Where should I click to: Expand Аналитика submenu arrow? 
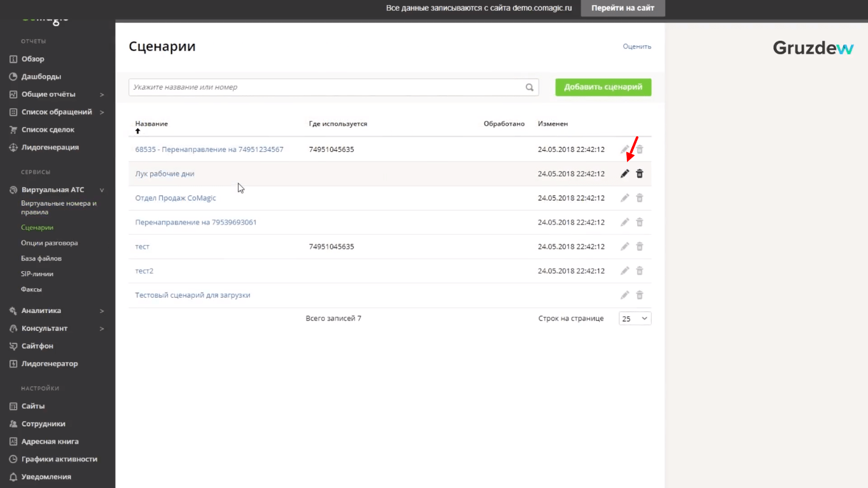point(102,311)
